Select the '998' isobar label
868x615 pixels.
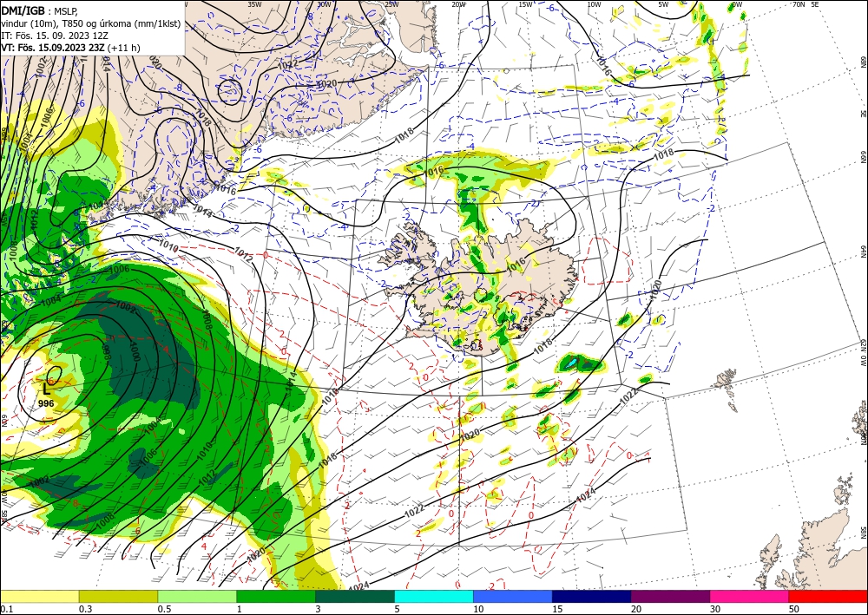[108, 352]
